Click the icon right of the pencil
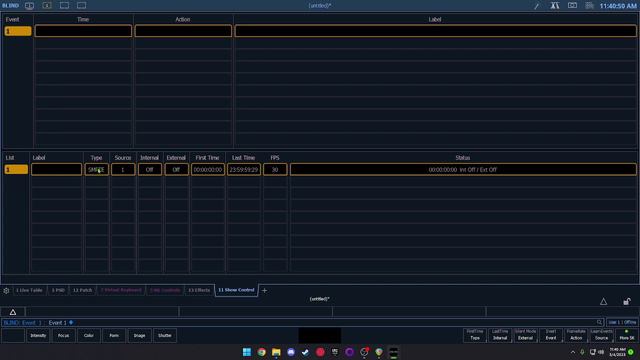Screen dimensions: 640x360 point(555,6)
